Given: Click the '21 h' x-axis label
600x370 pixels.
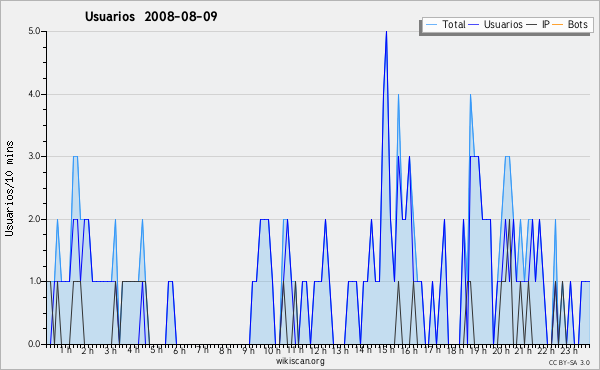Looking at the screenshot, I should tap(523, 350).
